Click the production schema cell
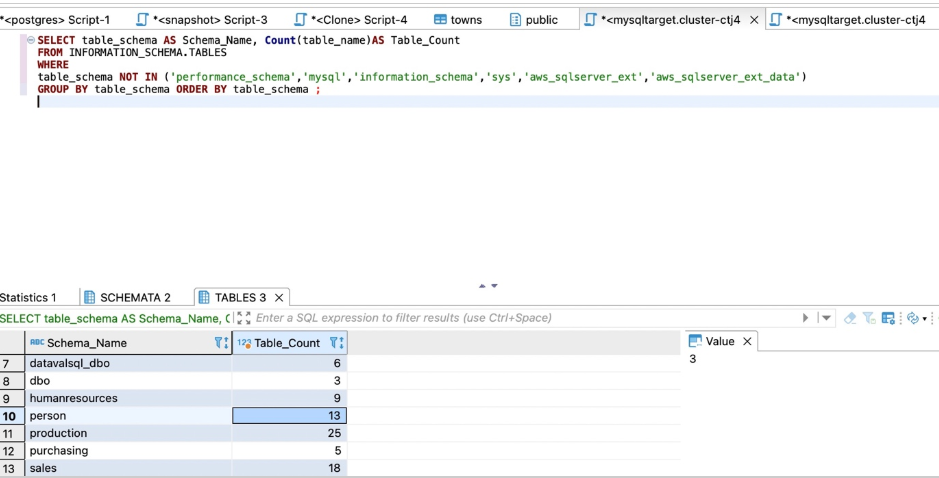Screen dimensions: 939x478 point(128,433)
